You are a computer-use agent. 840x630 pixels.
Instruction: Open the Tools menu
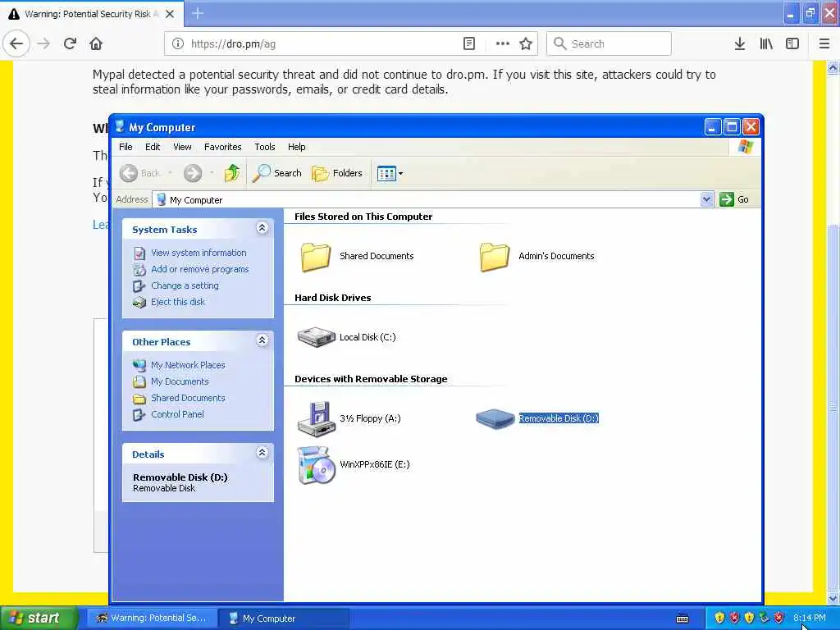(x=265, y=147)
